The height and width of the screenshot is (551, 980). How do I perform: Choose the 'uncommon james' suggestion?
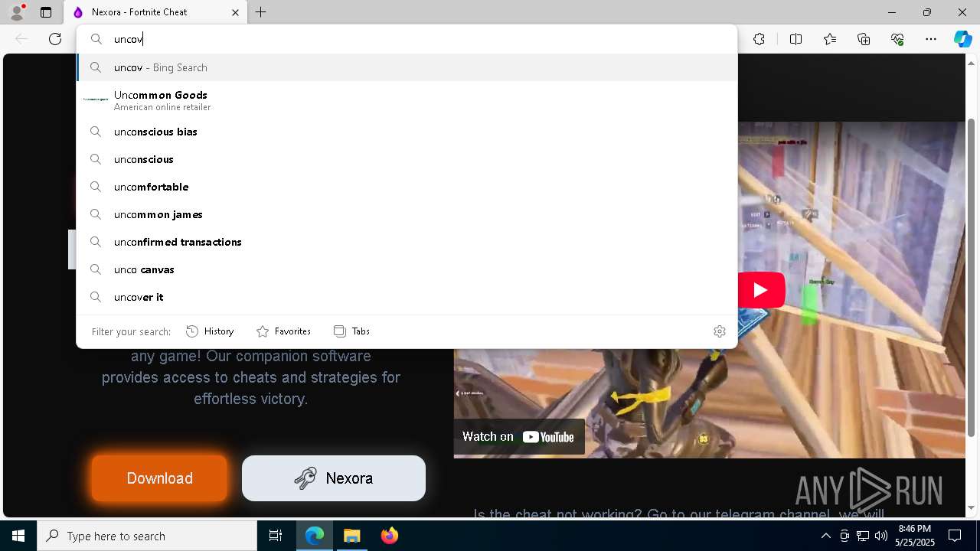[407, 214]
